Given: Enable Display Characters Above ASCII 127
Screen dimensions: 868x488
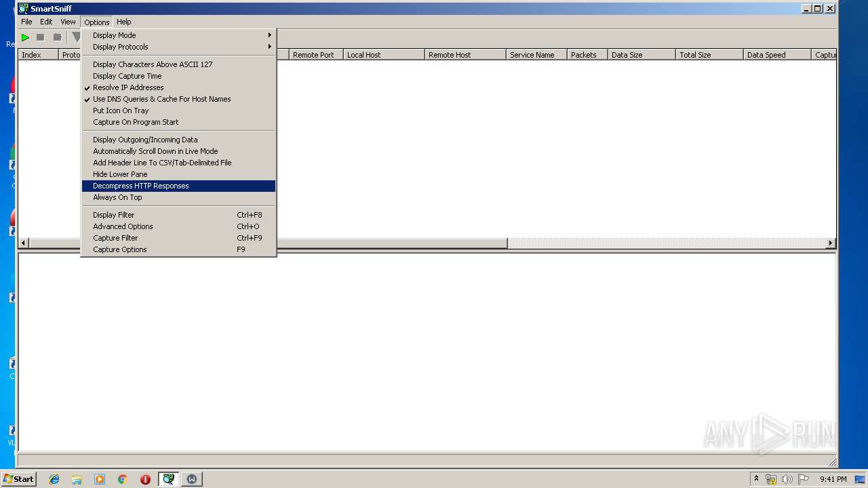Looking at the screenshot, I should [179, 64].
